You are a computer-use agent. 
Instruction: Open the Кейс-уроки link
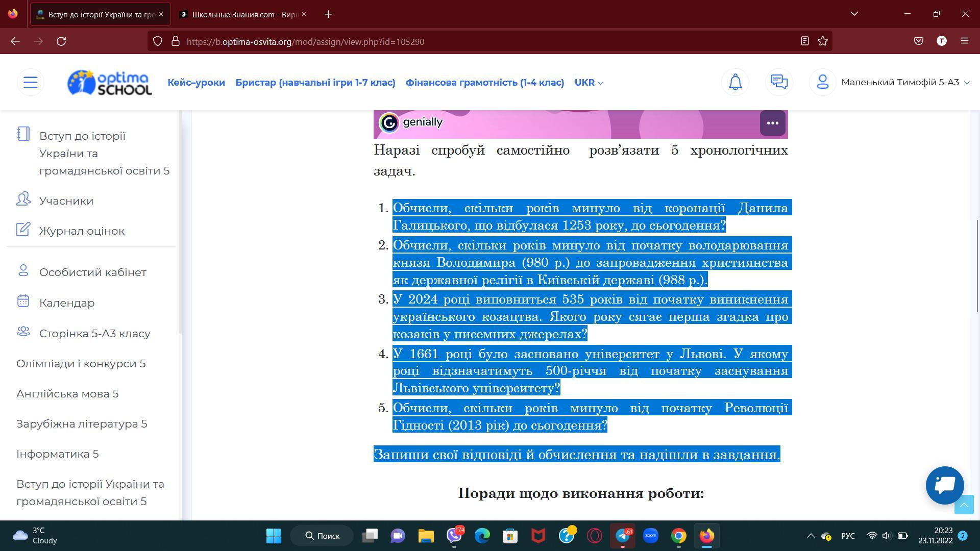[x=196, y=83]
